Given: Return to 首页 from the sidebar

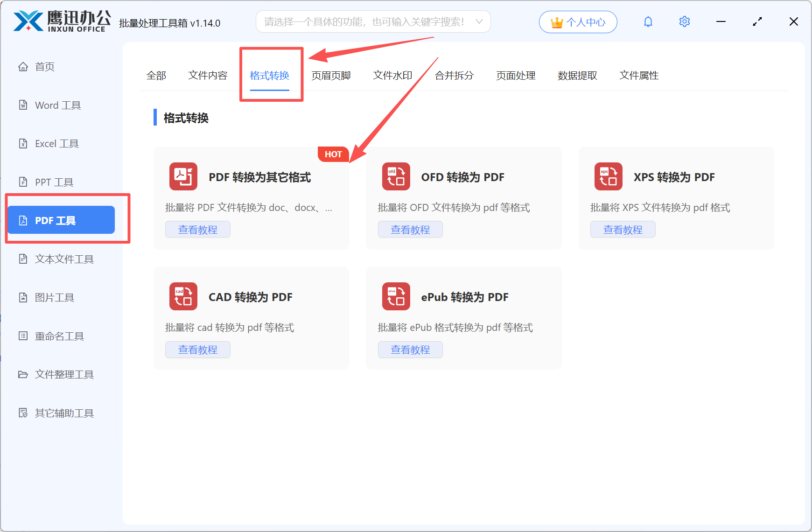Looking at the screenshot, I should [44, 66].
